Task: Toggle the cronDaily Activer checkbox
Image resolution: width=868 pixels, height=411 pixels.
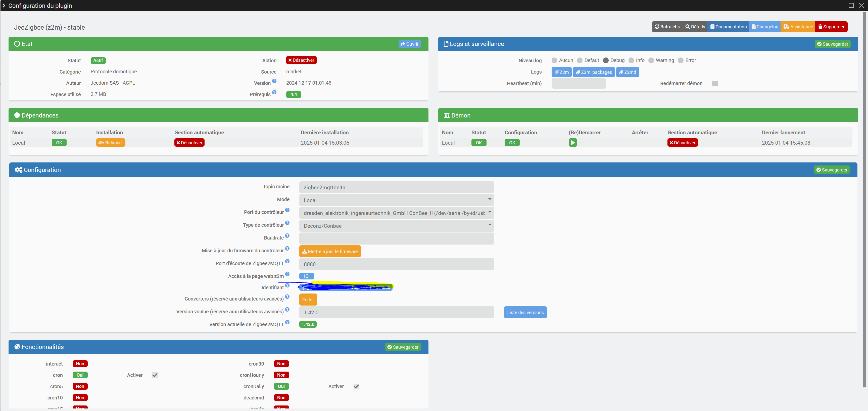Action: pos(356,386)
